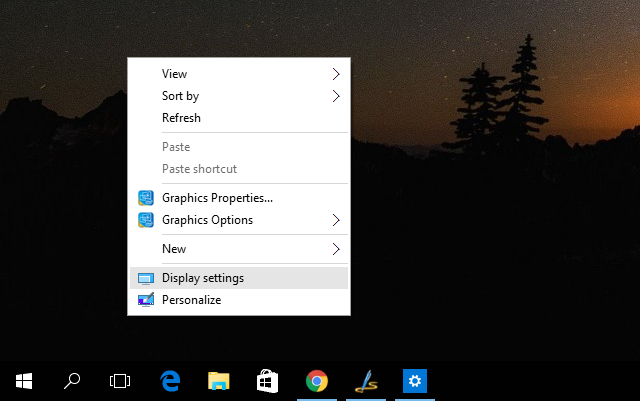Open Display settings from context menu
The height and width of the screenshot is (401, 640).
point(239,278)
